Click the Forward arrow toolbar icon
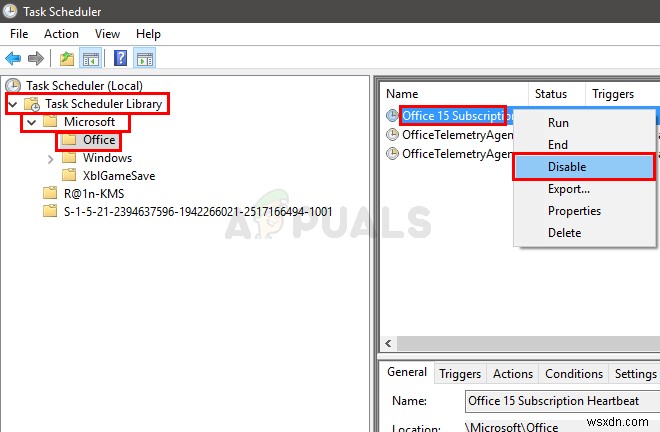 [36, 58]
